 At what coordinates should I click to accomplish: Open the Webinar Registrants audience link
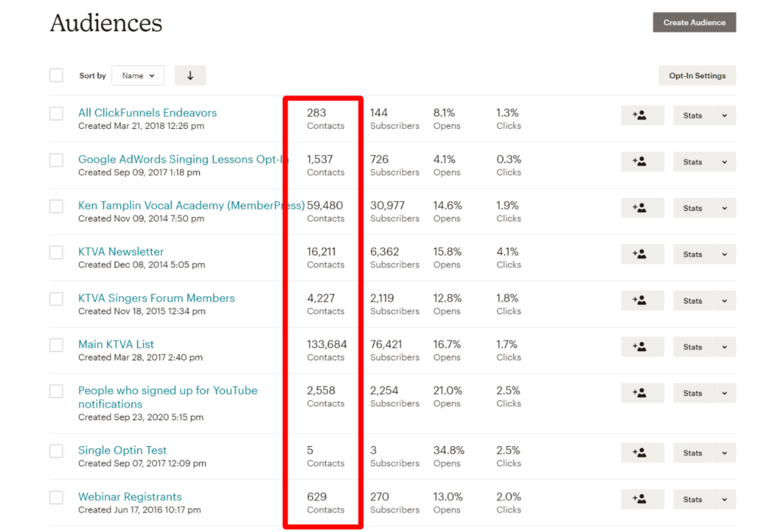click(x=130, y=497)
